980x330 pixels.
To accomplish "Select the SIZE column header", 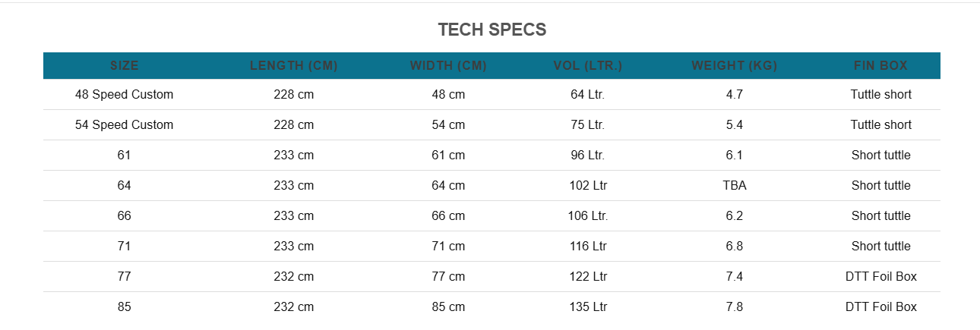I will [x=125, y=66].
